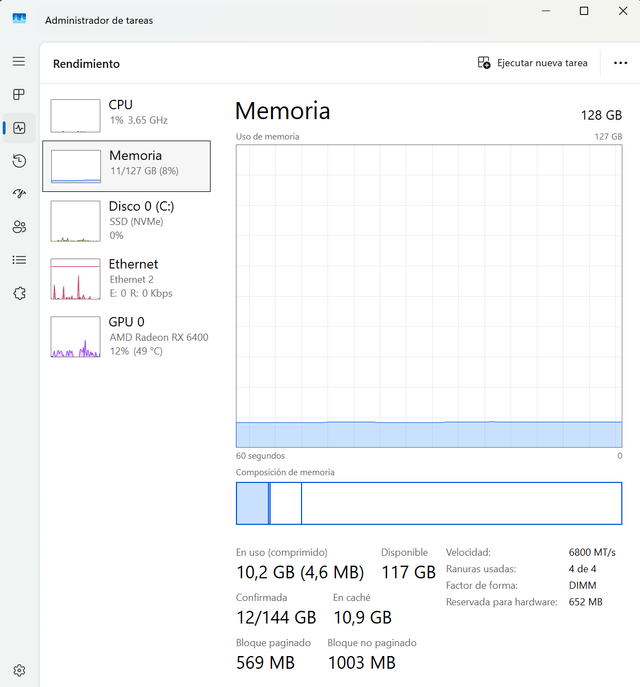Open the three-dot more options menu
Screen dimensions: 640x687
click(x=620, y=63)
